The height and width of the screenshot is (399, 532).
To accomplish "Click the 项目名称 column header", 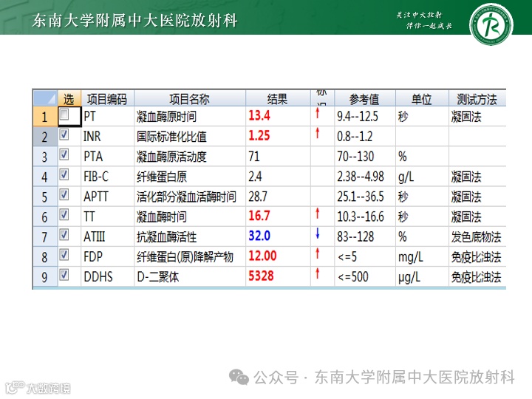I will click(x=190, y=98).
